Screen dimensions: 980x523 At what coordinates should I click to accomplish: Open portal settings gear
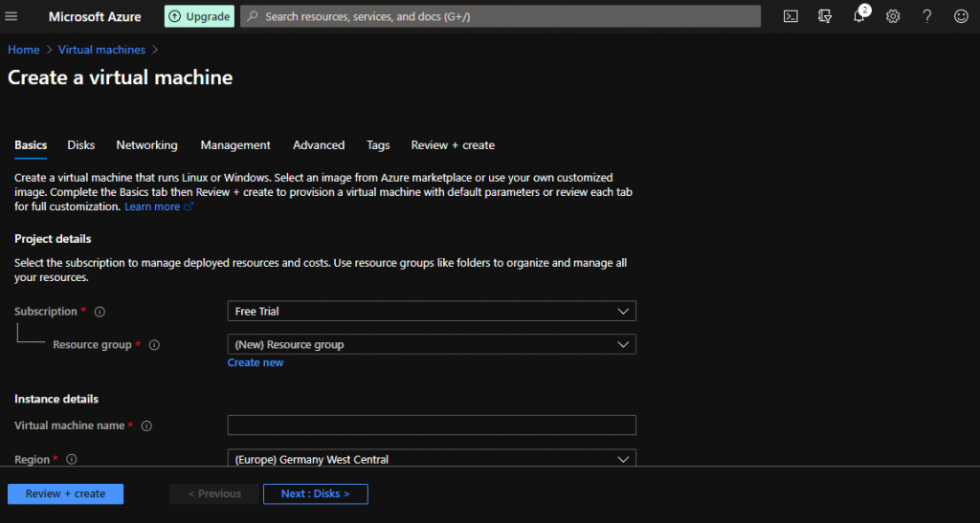pos(893,16)
